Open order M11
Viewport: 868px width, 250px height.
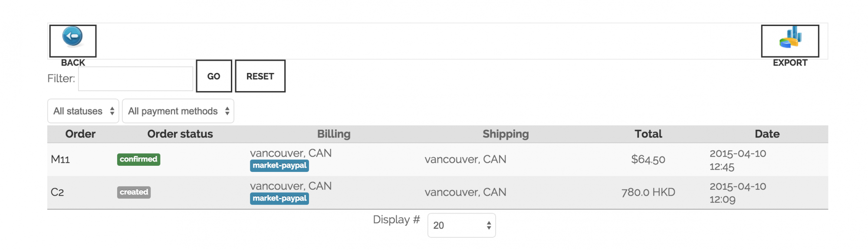point(60,159)
